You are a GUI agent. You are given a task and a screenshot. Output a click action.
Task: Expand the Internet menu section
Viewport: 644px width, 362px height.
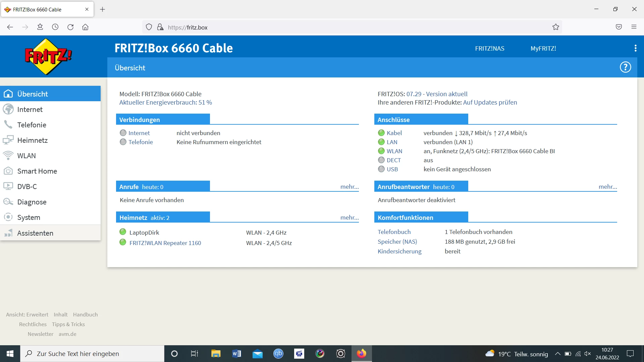30,109
